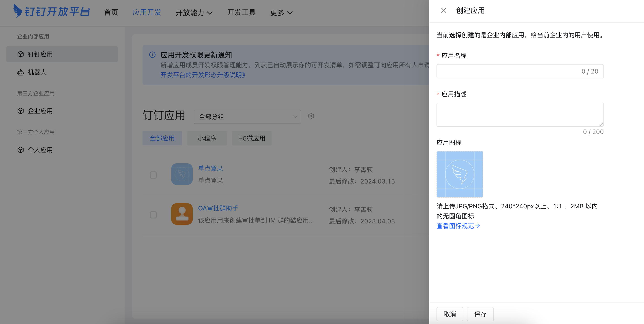
Task: Check the checkbox for OA审批群助手 app
Action: (153, 215)
